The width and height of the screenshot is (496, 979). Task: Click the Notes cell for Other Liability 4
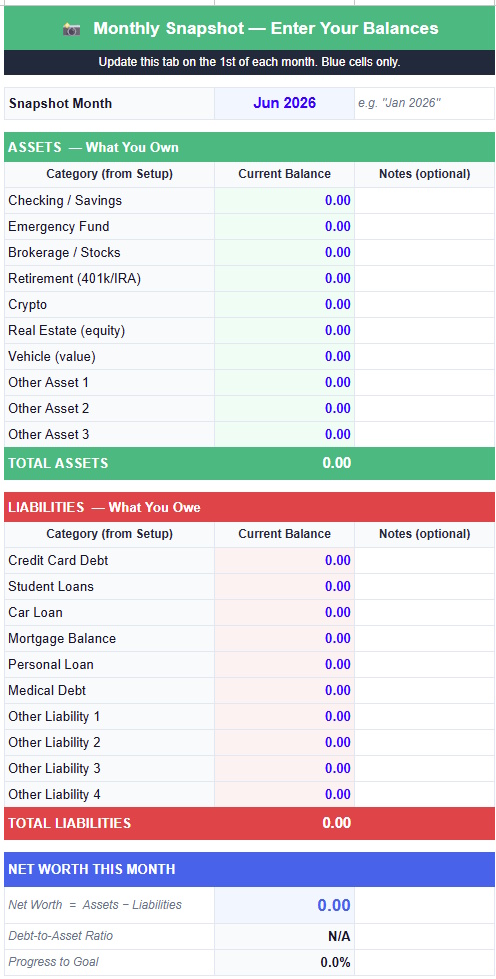(x=425, y=794)
